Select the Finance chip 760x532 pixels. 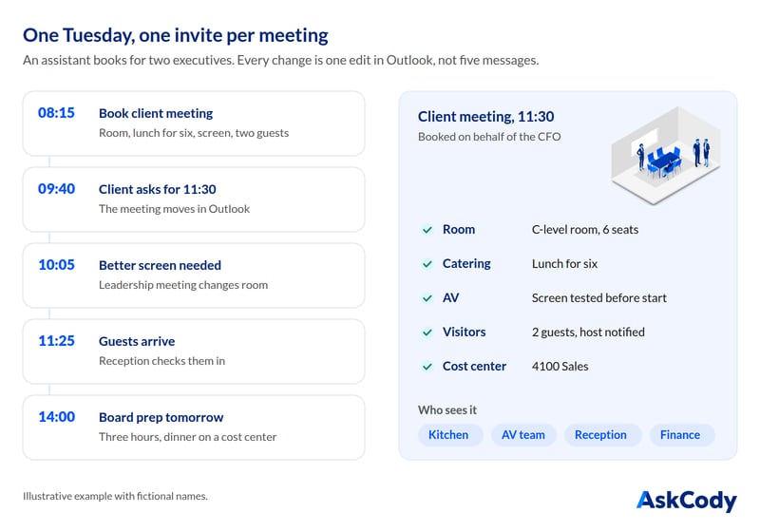[680, 434]
